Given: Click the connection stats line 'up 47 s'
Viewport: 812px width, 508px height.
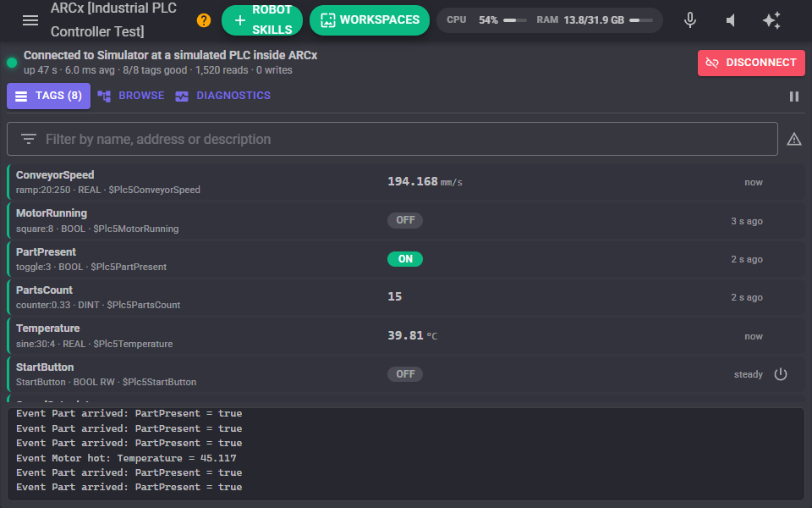Looking at the screenshot, I should [158, 70].
